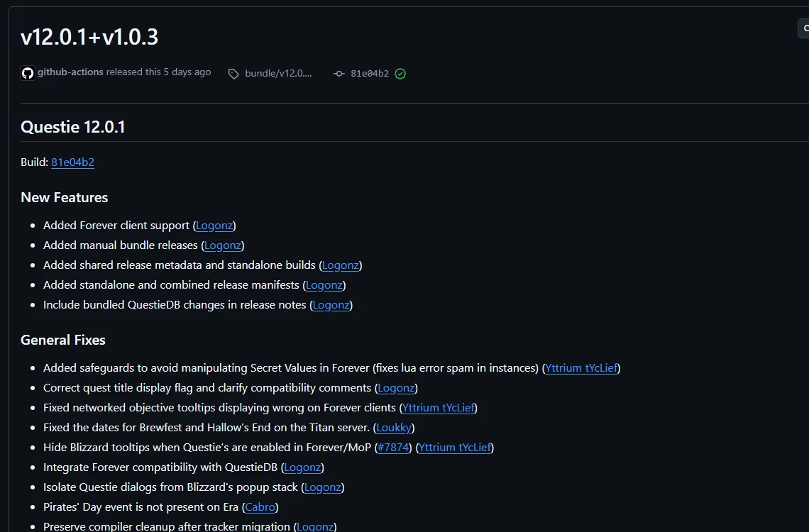The image size is (809, 532).
Task: Open Logonz link for Forever client support
Action: tap(214, 226)
